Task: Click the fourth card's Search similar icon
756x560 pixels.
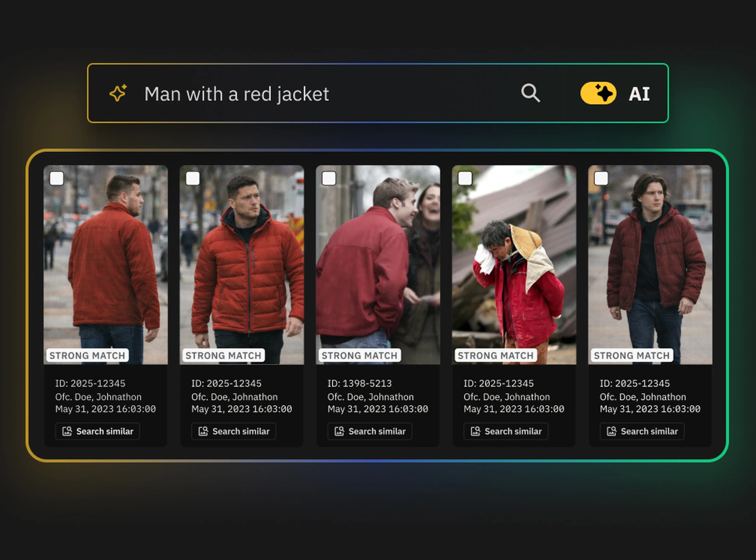Action: tap(475, 431)
